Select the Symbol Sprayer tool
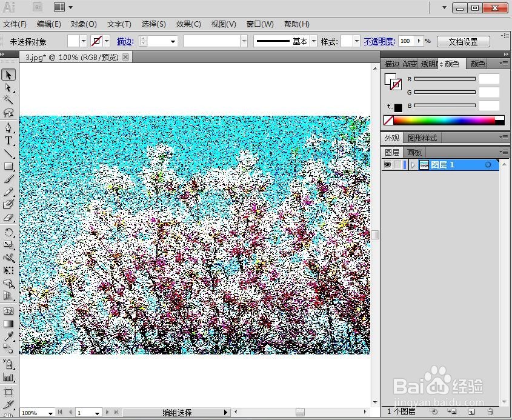The height and width of the screenshot is (420, 512). [8, 364]
